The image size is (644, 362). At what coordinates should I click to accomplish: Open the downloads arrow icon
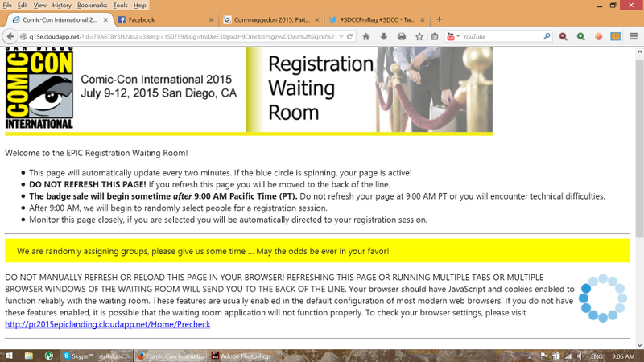[384, 36]
